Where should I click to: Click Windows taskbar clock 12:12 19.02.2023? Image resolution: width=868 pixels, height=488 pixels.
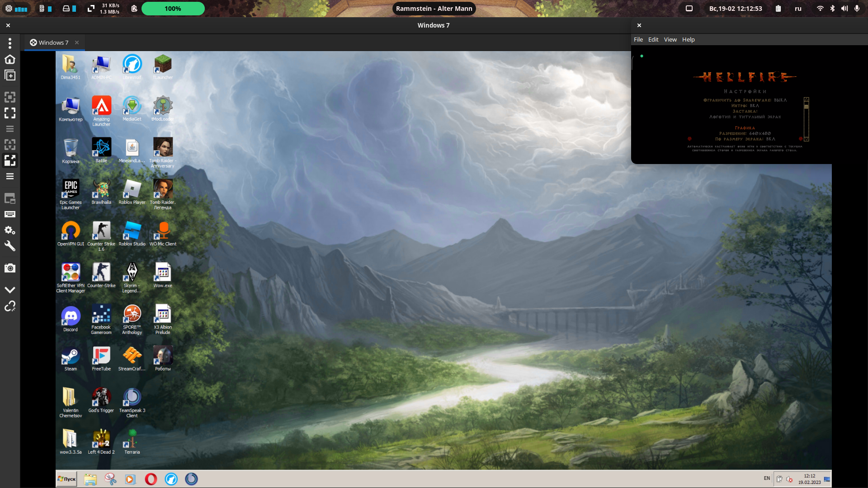coord(809,479)
